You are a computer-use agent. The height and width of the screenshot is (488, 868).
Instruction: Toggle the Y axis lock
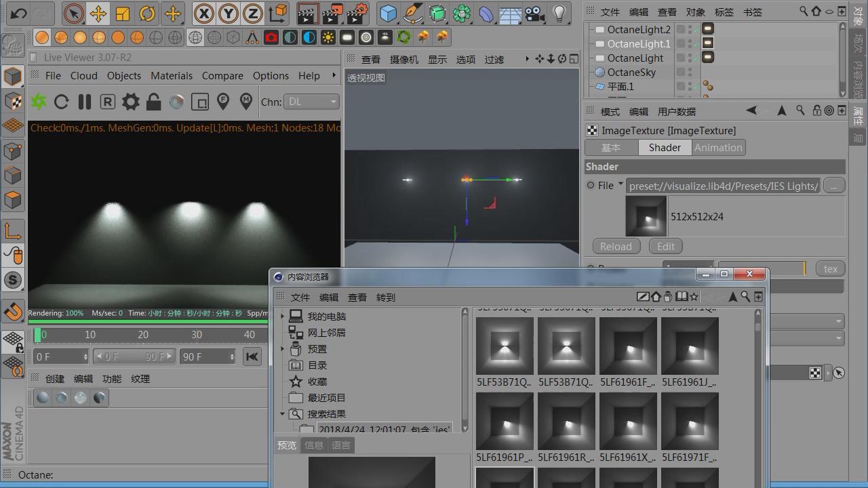point(229,13)
